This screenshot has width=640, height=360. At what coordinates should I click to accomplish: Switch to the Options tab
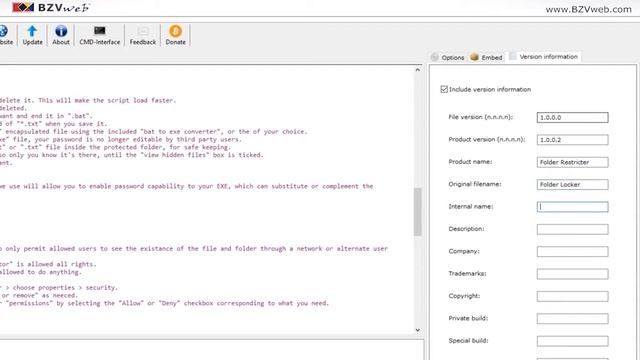[448, 57]
